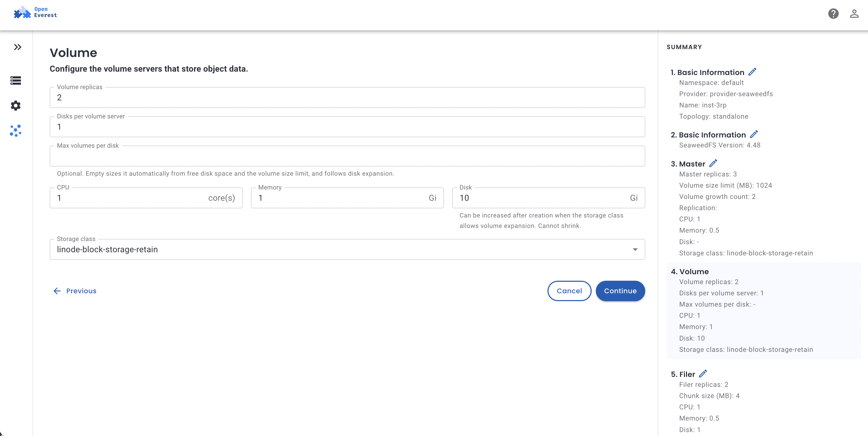Edit the Filer step with the pencil

click(x=703, y=374)
